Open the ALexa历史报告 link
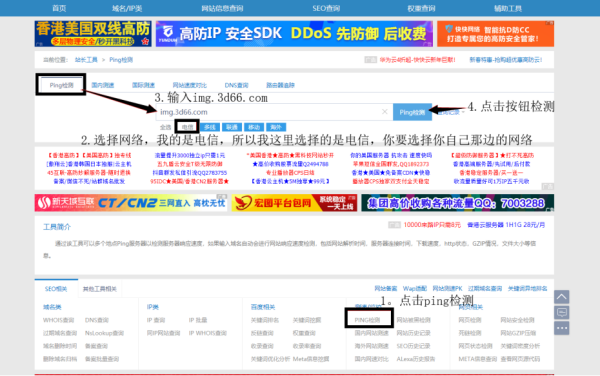This screenshot has height=376, width=600. coord(416,359)
